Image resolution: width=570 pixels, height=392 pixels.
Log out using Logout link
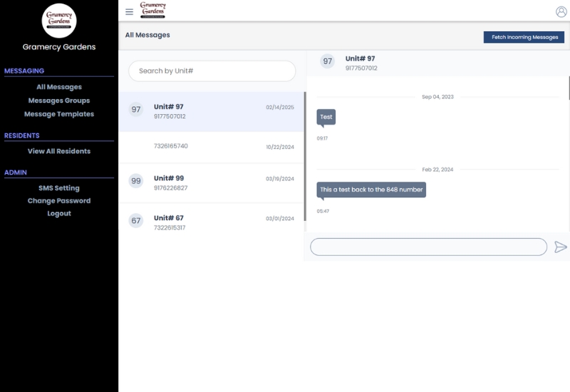[59, 214]
